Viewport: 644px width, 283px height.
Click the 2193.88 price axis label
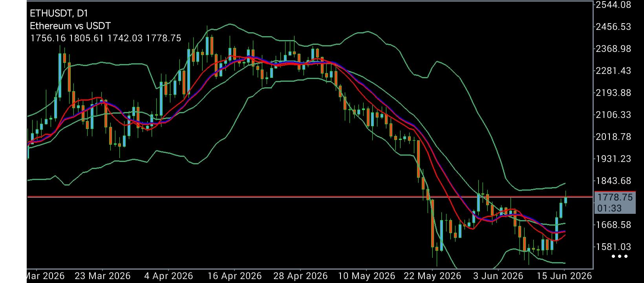point(613,93)
